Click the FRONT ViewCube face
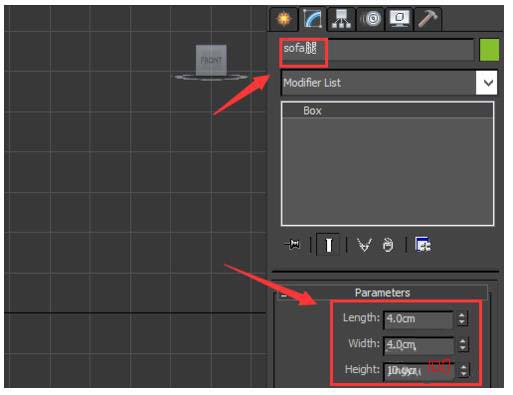Image resolution: width=513 pixels, height=395 pixels. [211, 60]
